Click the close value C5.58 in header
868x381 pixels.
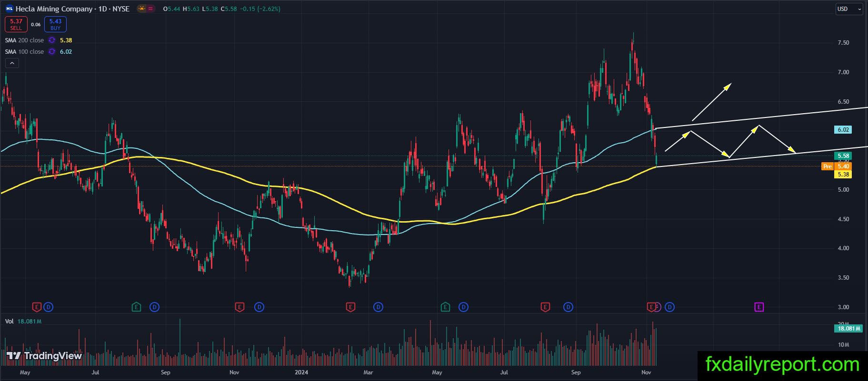[229, 9]
